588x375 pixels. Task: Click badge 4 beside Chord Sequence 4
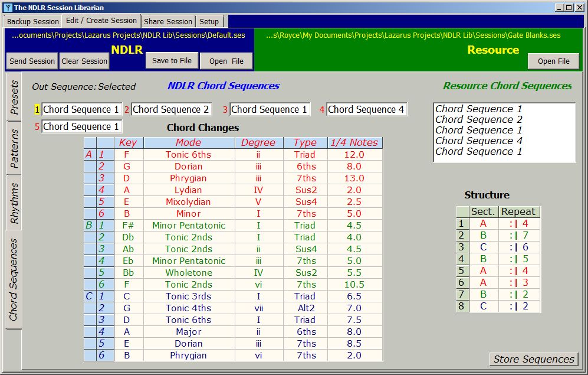(x=322, y=109)
